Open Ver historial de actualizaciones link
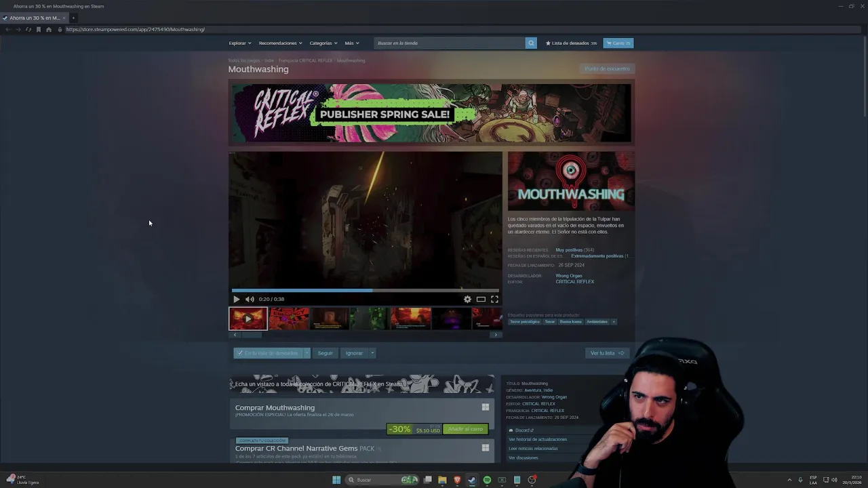The height and width of the screenshot is (488, 868). (x=538, y=439)
